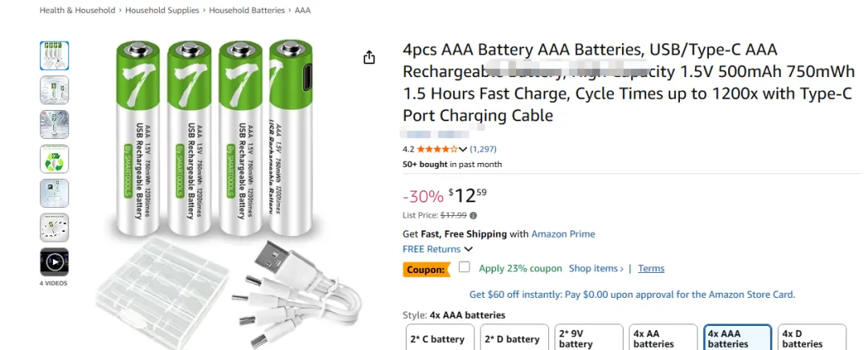
Task: Show the third product image thumbnail
Action: [x=55, y=124]
